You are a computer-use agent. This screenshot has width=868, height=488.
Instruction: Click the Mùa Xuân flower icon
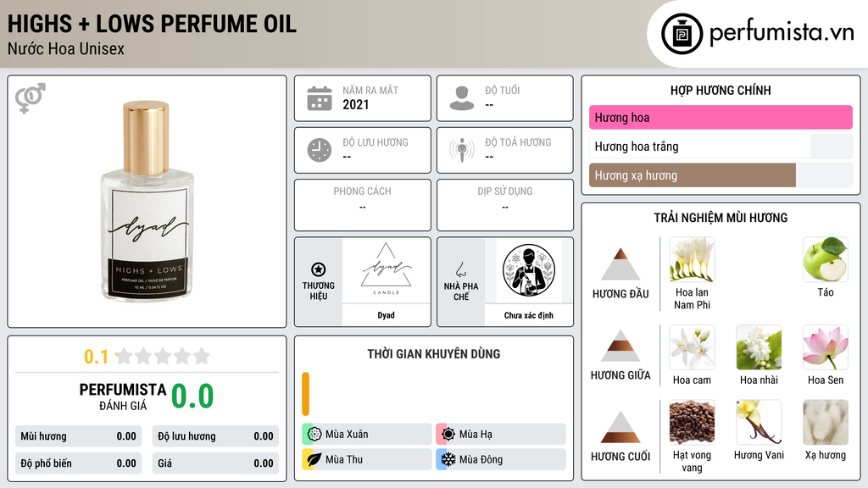(x=314, y=435)
